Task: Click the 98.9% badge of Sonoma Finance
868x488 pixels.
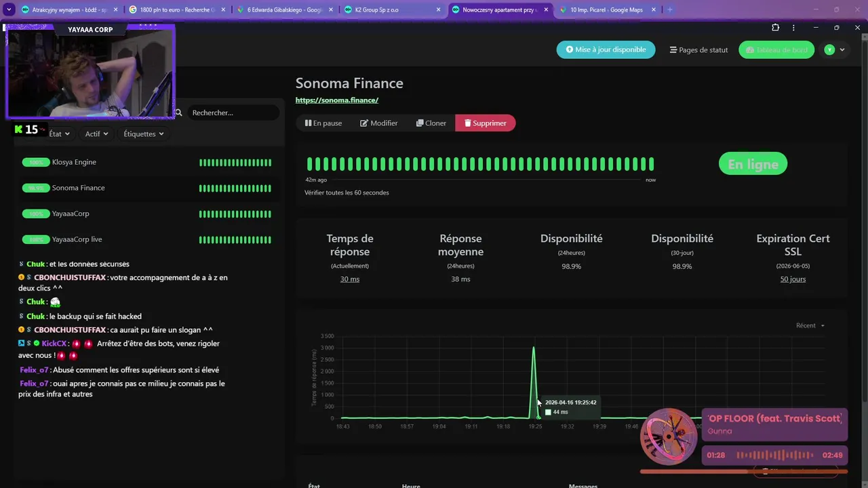Action: click(36, 188)
